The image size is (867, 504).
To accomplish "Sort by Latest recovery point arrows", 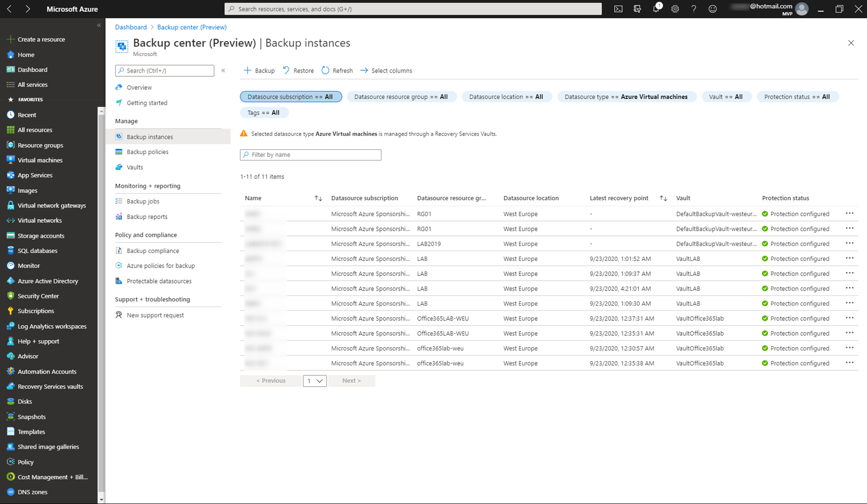I will click(663, 198).
